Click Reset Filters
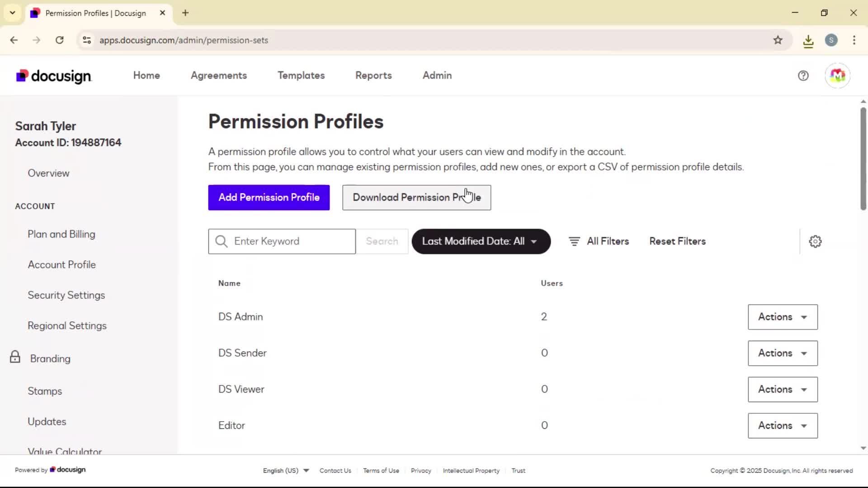 (x=677, y=241)
